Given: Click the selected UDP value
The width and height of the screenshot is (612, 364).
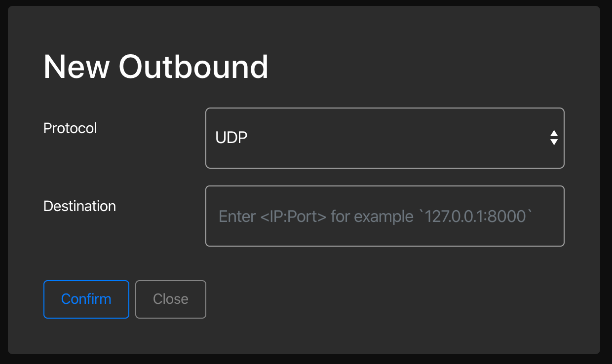Looking at the screenshot, I should tap(231, 138).
